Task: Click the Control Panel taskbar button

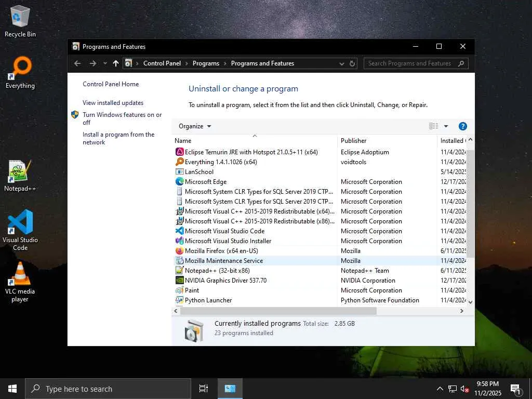Action: (230, 389)
